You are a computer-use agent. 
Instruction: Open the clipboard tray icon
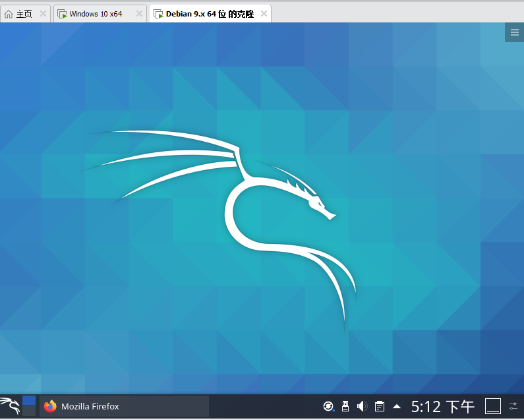(379, 406)
